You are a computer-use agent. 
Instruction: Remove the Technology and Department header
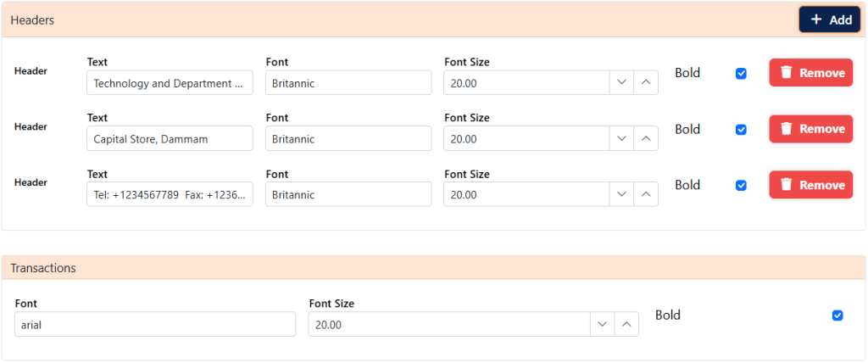(810, 73)
